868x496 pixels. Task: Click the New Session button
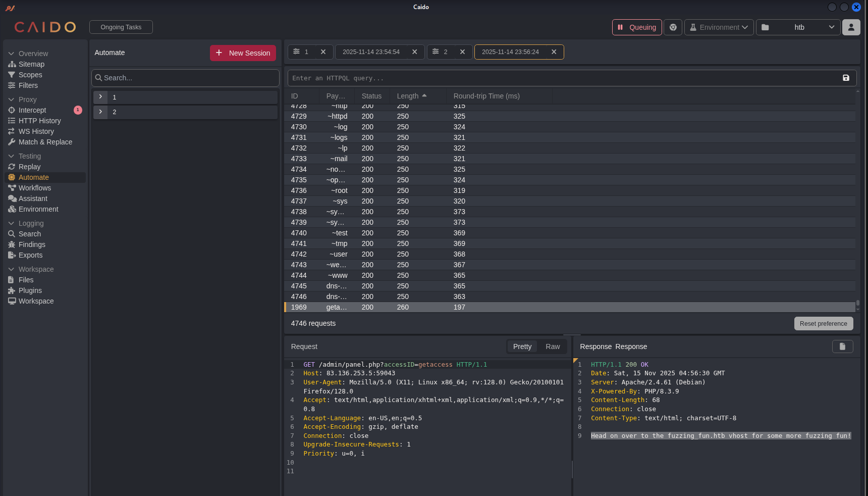pos(243,53)
